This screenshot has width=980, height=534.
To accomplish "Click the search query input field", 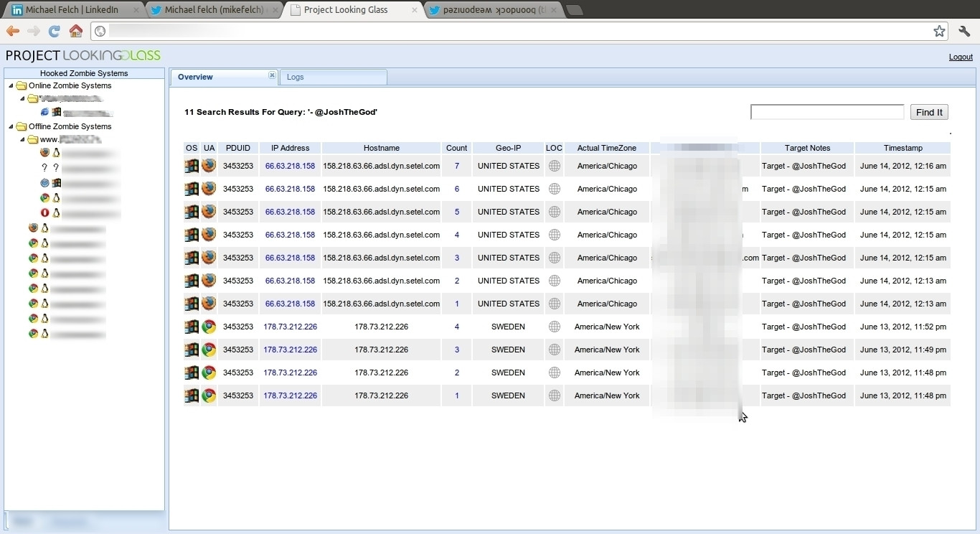I will coord(826,112).
